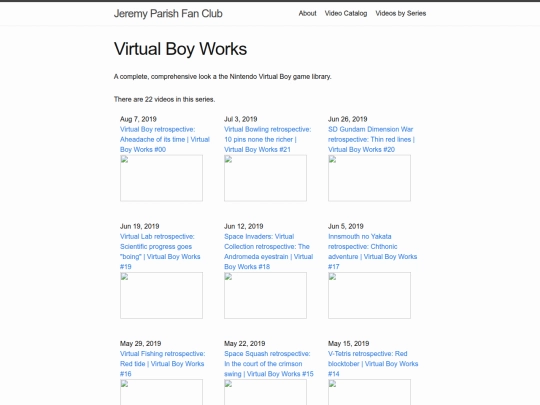The image size is (540, 405).
Task: Open Virtual Lab retrospective #19 link
Action: pyautogui.click(x=160, y=251)
